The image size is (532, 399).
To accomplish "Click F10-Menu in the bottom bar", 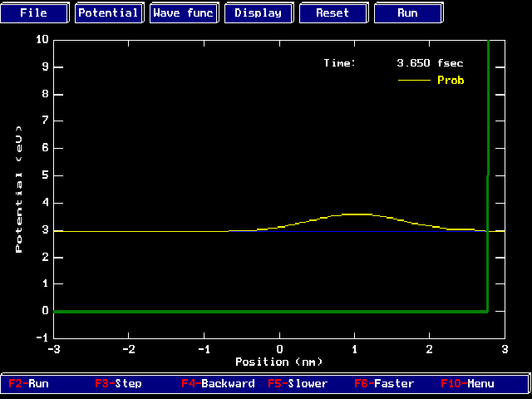I will pyautogui.click(x=467, y=384).
